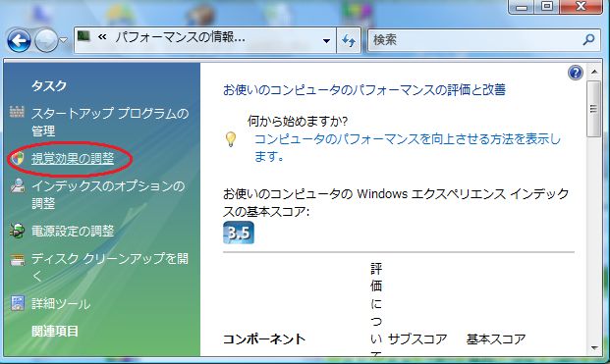Click the 何から始めますか? text
Image resolution: width=610 pixels, height=364 pixels.
[298, 122]
